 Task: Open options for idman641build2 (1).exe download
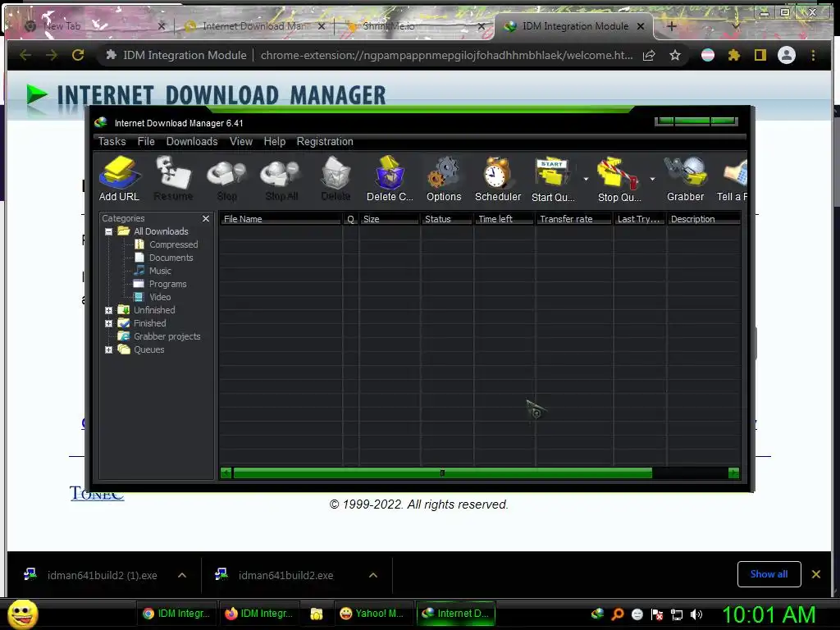(x=182, y=575)
